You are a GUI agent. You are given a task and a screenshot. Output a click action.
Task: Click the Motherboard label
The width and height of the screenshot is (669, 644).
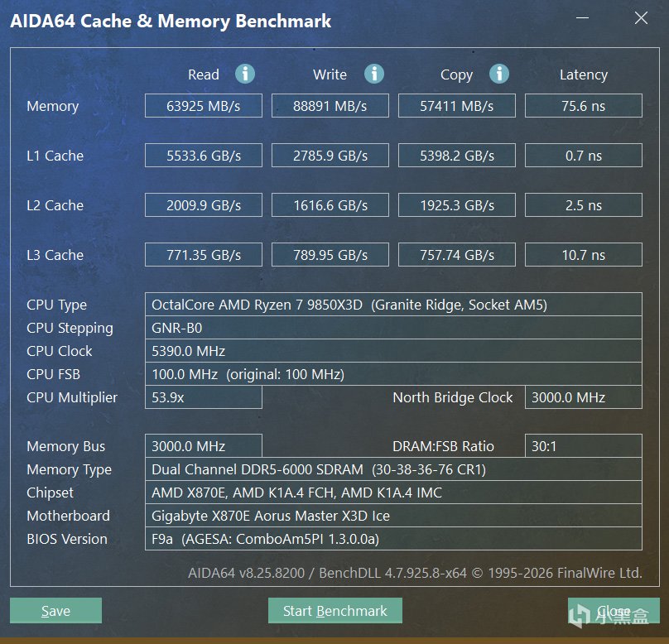(68, 516)
